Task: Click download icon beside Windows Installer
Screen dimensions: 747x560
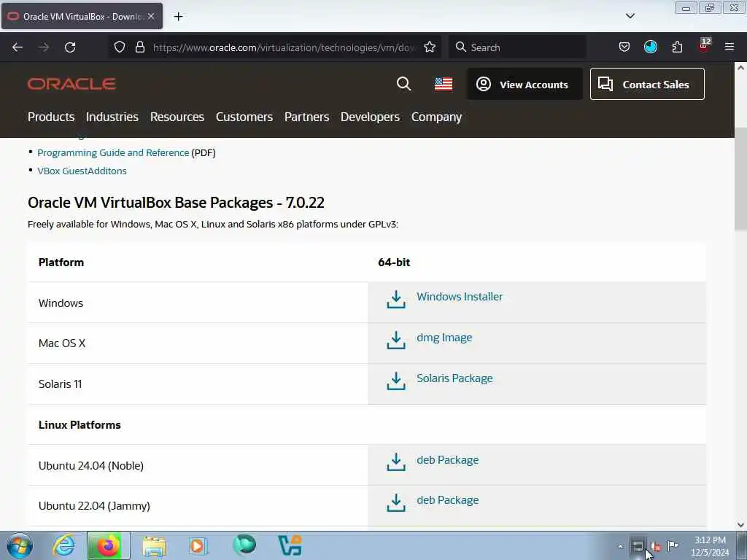Action: [396, 300]
